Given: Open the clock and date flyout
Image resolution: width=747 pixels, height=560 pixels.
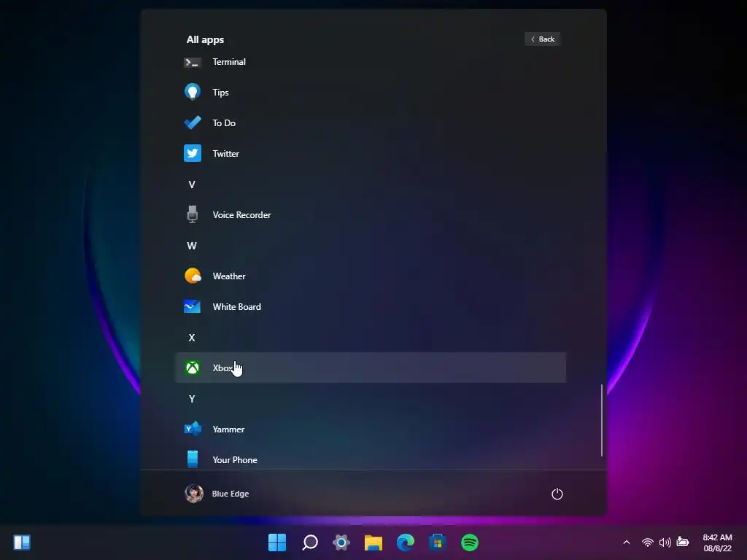Looking at the screenshot, I should [x=718, y=542].
